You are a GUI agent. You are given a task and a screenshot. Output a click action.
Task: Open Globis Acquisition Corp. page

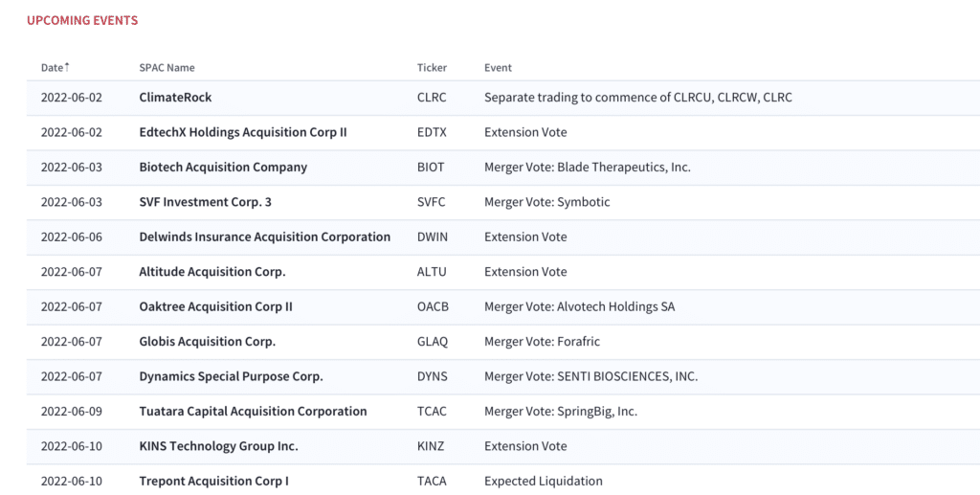pos(207,342)
